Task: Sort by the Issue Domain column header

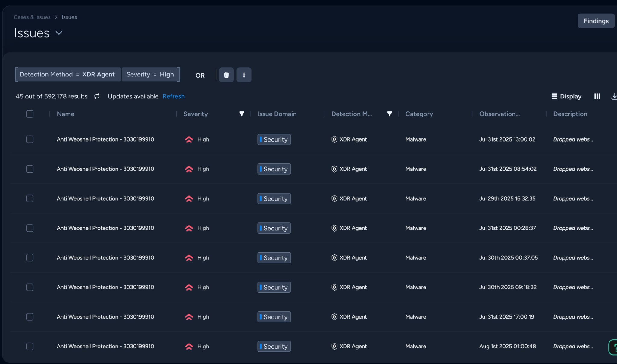Action: click(277, 114)
